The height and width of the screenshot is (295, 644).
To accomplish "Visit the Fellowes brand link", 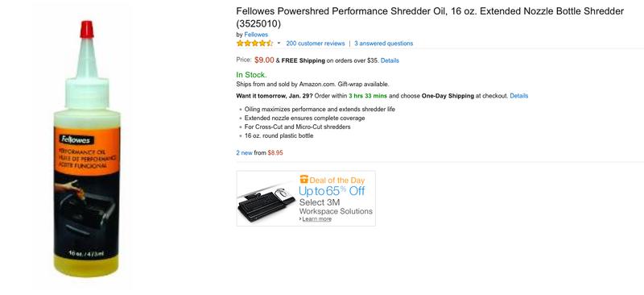I will point(256,35).
